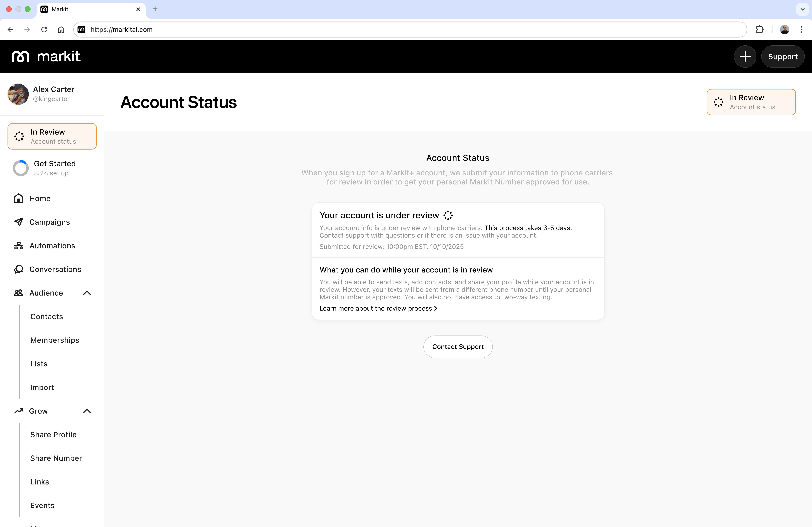Reload the page

(x=44, y=30)
